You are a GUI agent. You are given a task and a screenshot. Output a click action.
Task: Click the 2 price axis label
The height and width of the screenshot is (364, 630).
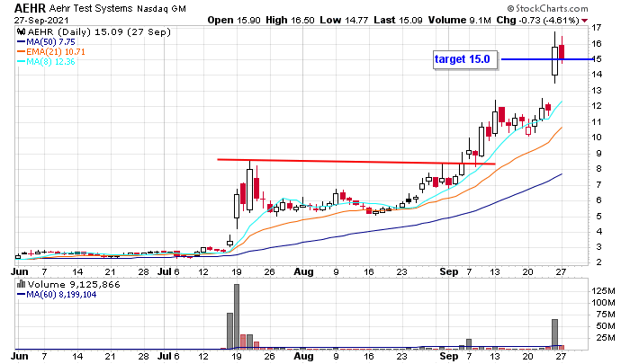click(x=599, y=262)
